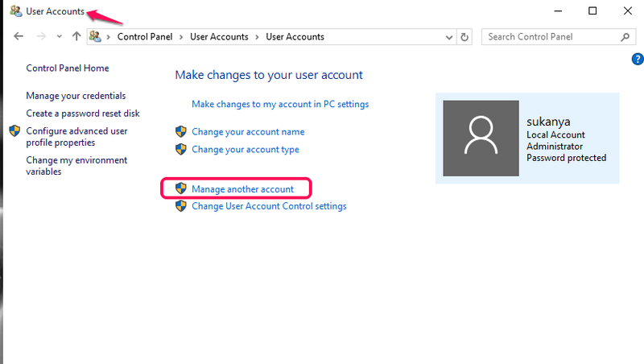Click shield icon next to Change your account type
Viewport: 644px width, 364px height.
[180, 149]
